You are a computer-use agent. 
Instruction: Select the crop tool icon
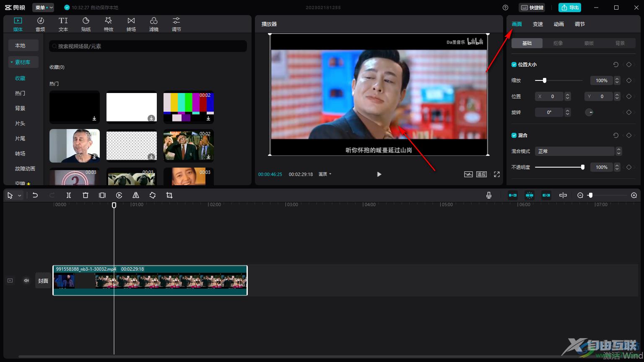click(x=169, y=195)
